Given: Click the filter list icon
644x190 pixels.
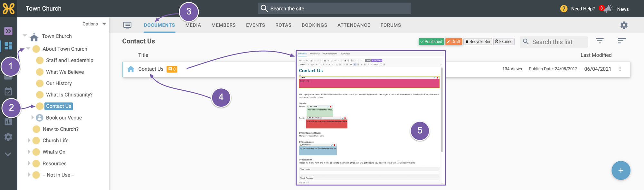Looking at the screenshot, I should click(x=600, y=41).
